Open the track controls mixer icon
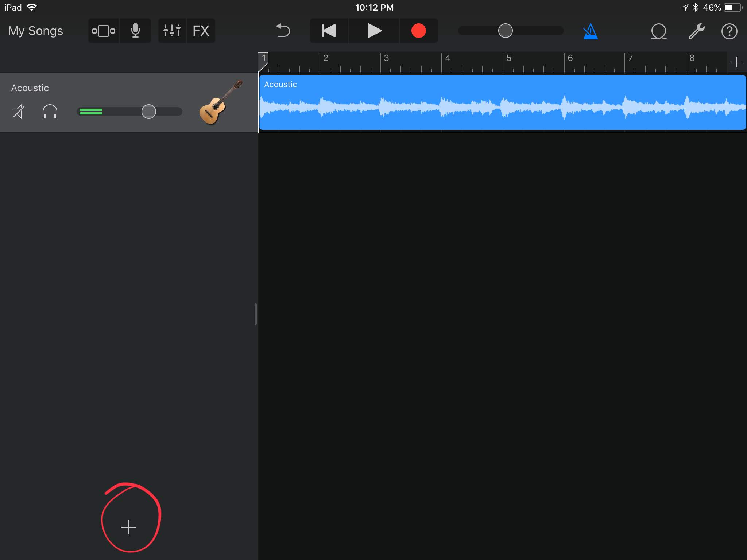This screenshot has width=747, height=560. (x=172, y=31)
